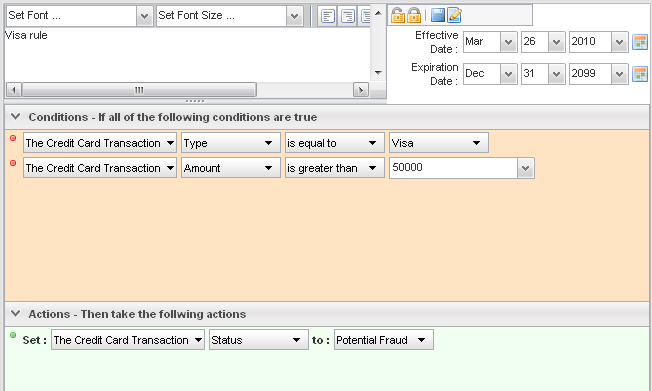Image resolution: width=652 pixels, height=391 pixels.
Task: Click the Actions section header text
Action: [x=137, y=314]
